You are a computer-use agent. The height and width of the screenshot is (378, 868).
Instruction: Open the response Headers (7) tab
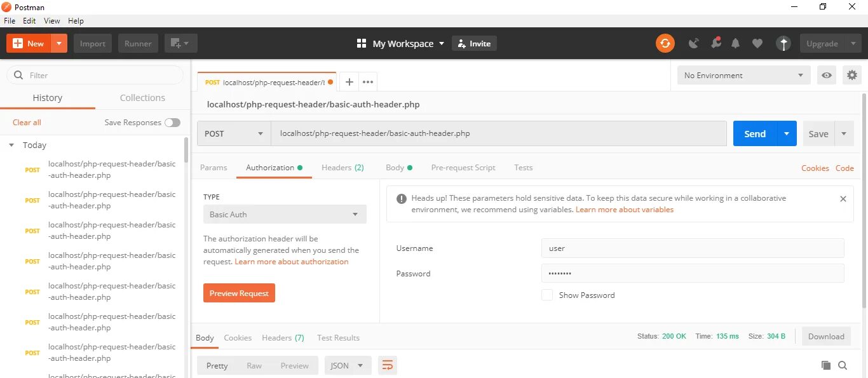pos(283,337)
